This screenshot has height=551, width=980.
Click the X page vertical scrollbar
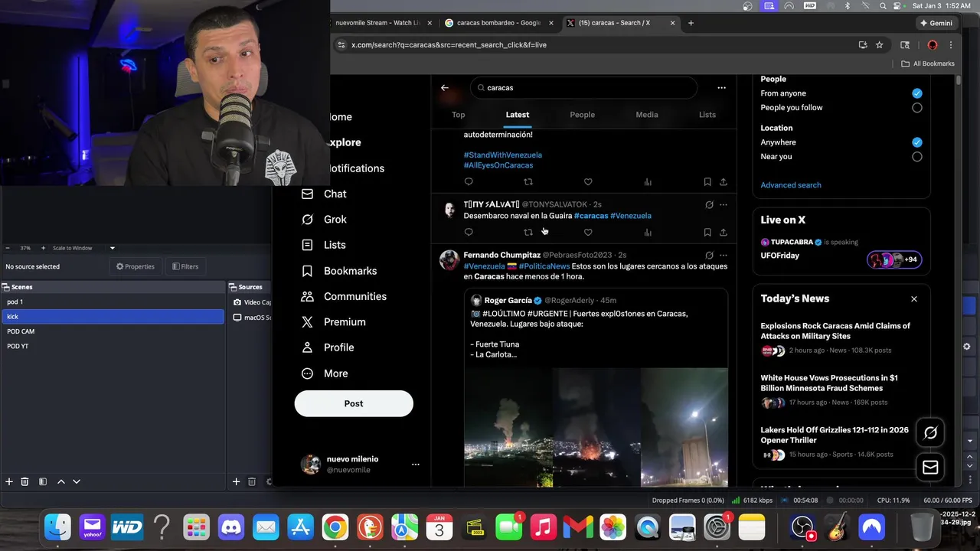(958, 80)
